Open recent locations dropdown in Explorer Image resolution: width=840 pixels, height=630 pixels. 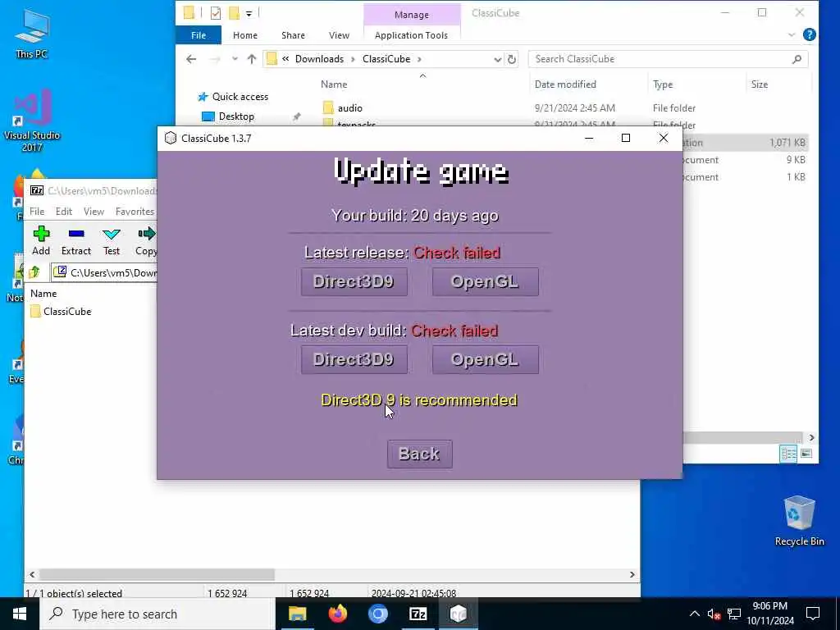(235, 59)
